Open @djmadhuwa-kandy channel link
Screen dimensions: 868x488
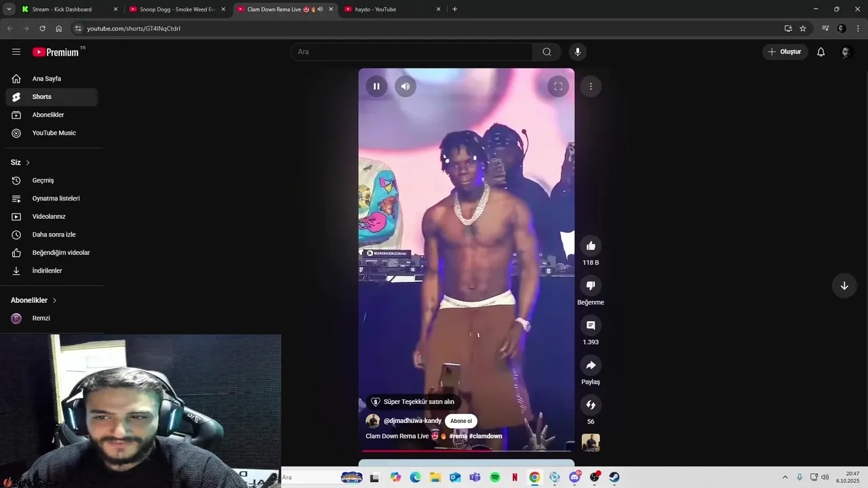(412, 421)
